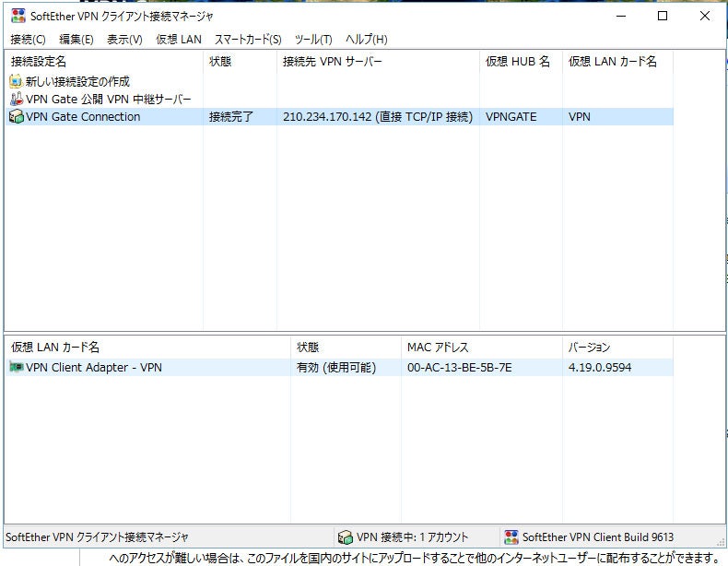Open the スマートカード(S) menu
728x566 pixels.
(248, 40)
